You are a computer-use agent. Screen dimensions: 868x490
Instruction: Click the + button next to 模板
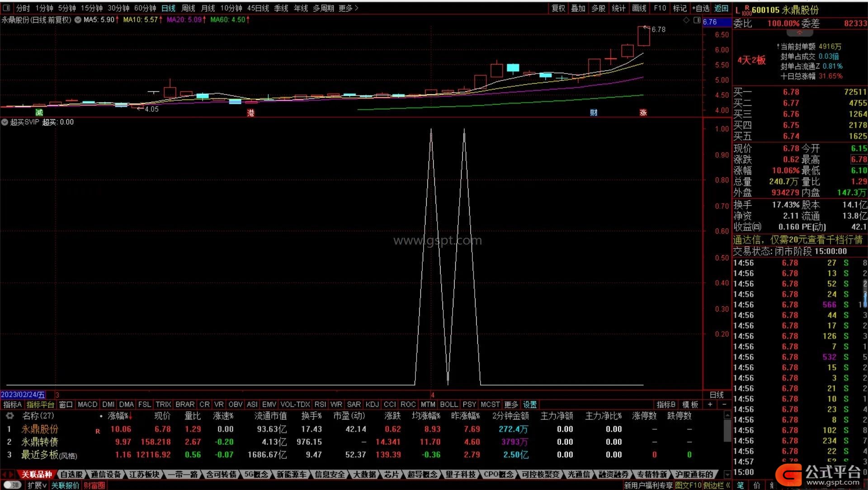(710, 405)
